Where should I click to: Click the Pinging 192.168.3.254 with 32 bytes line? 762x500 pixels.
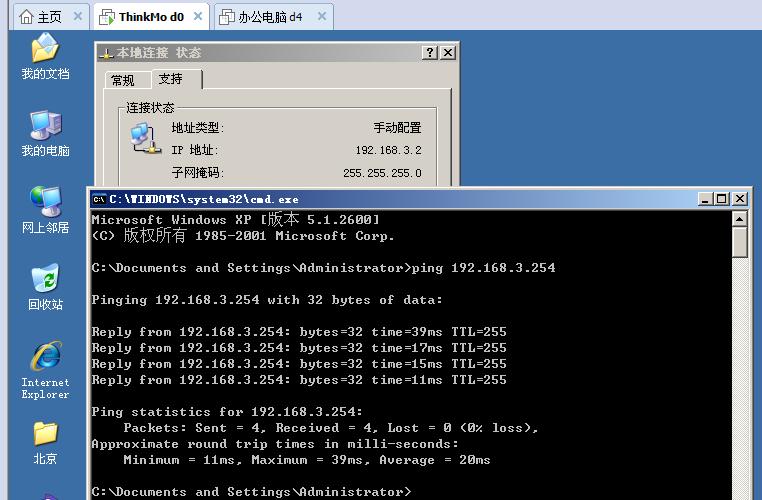[x=267, y=300]
